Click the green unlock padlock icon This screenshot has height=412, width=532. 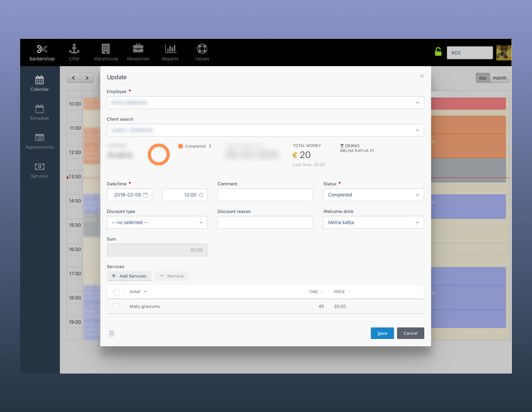click(438, 52)
